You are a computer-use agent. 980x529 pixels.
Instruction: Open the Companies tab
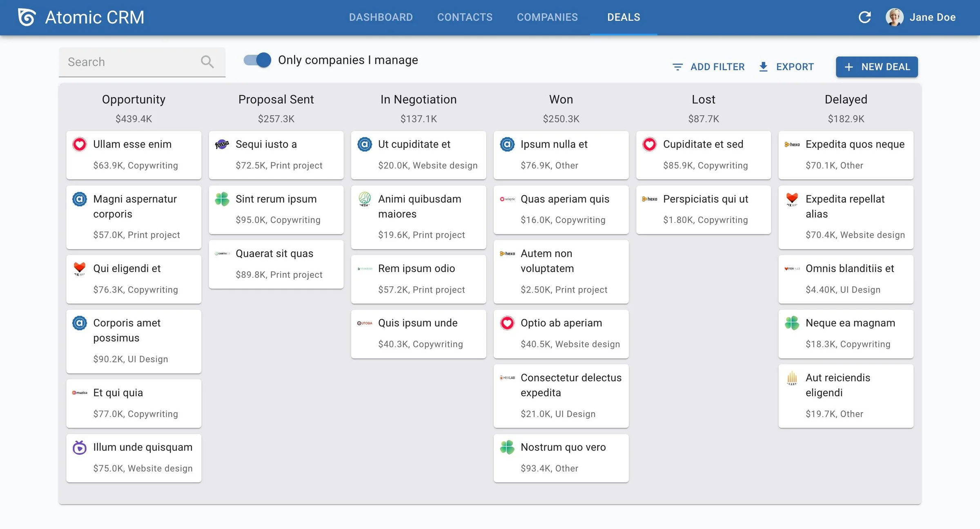pos(547,17)
